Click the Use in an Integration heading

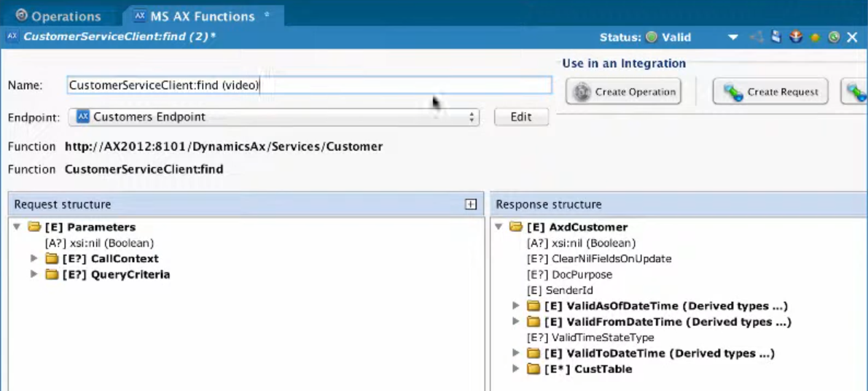pyautogui.click(x=624, y=63)
